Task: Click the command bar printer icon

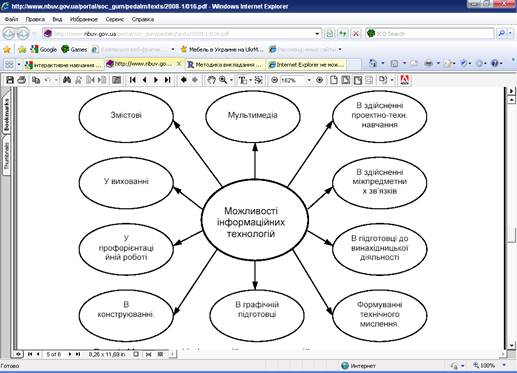Action: (429, 63)
